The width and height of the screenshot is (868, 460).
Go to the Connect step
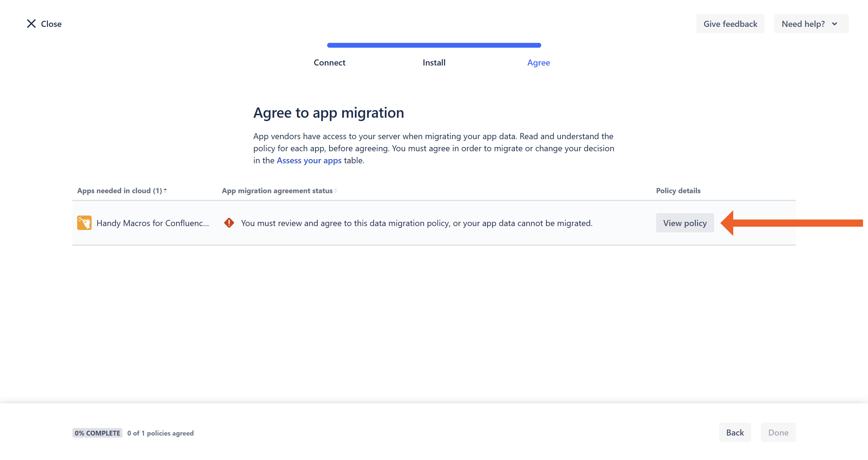pyautogui.click(x=329, y=63)
